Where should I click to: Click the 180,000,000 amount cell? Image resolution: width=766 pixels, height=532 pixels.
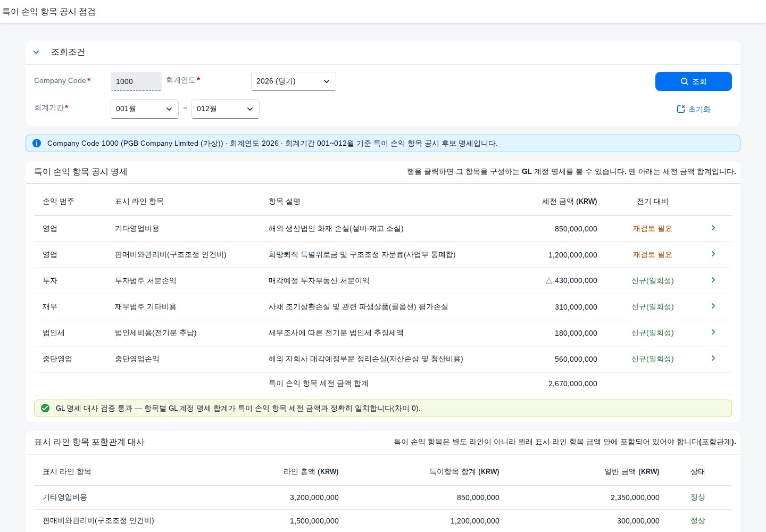[x=576, y=333]
